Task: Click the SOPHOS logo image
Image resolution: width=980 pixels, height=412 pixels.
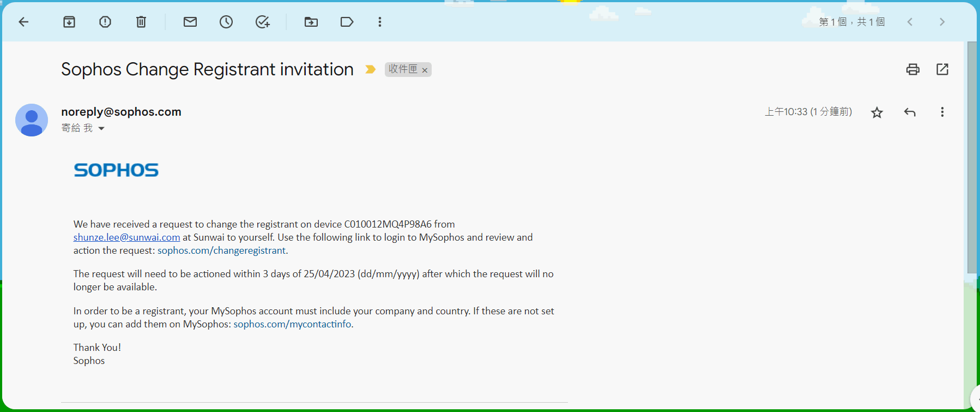Action: (116, 170)
